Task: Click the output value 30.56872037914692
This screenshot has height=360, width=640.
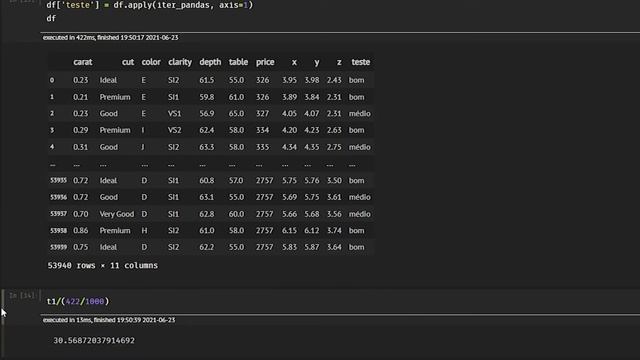Action: click(94, 340)
